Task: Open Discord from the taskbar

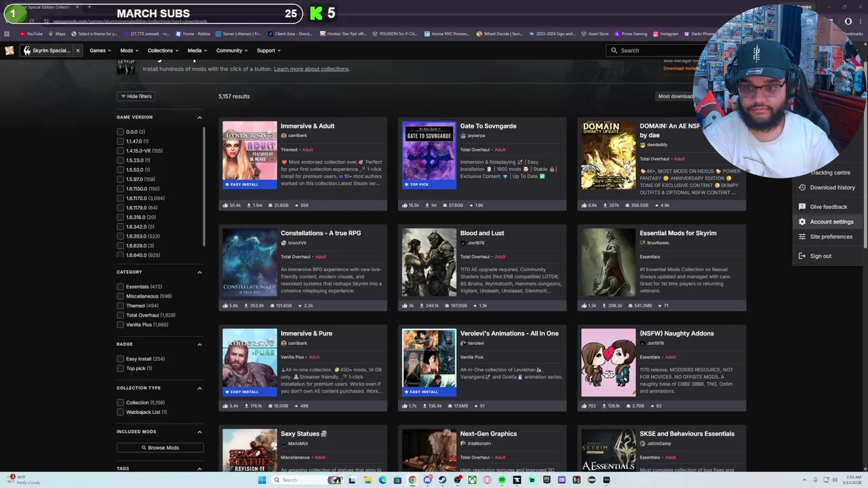Action: [x=427, y=480]
